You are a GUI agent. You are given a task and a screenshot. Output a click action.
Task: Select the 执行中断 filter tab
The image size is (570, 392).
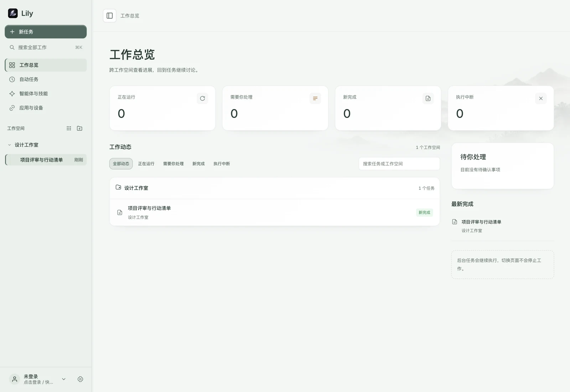222,164
